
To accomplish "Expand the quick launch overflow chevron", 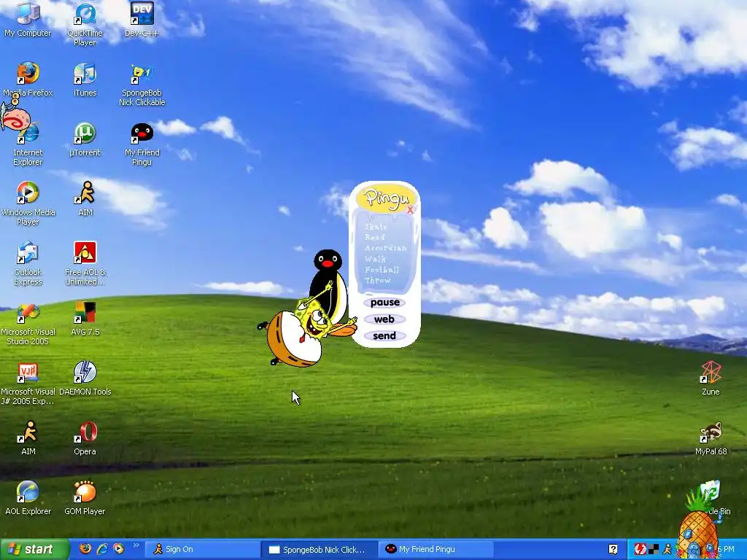I will (136, 545).
